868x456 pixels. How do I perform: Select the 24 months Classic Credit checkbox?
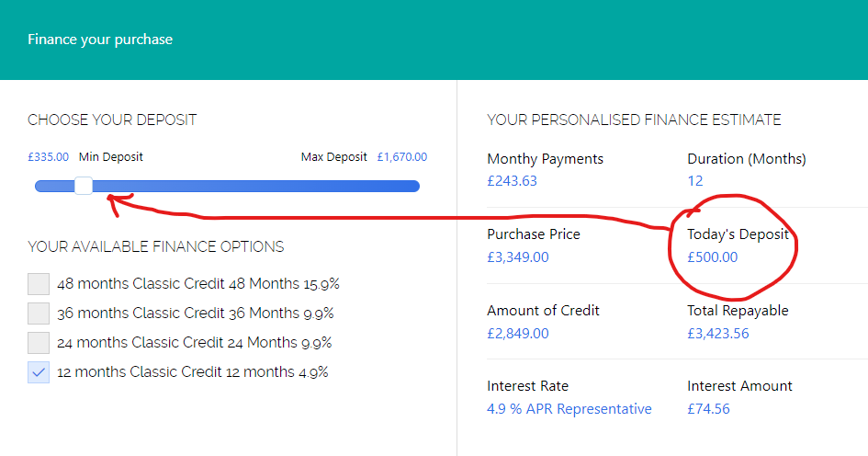pos(39,343)
